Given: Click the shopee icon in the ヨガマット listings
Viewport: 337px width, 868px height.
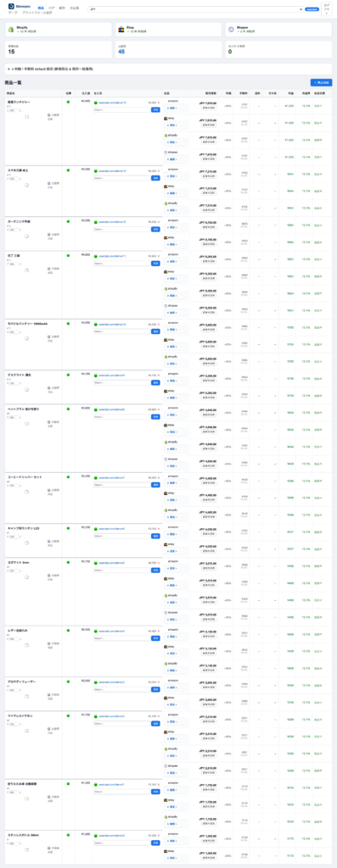Looking at the screenshot, I should (x=166, y=613).
